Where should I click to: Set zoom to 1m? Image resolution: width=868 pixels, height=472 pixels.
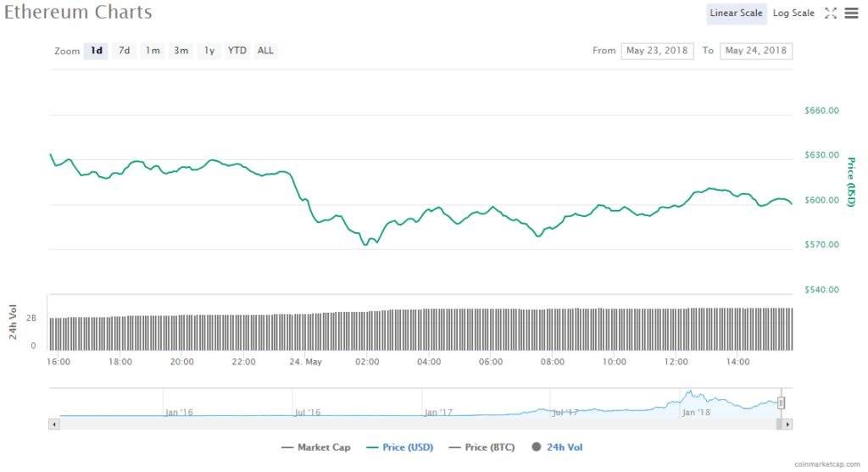coord(153,51)
